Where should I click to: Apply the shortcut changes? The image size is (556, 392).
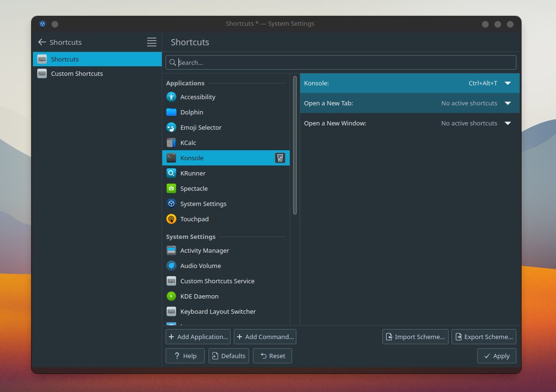pyautogui.click(x=496, y=356)
